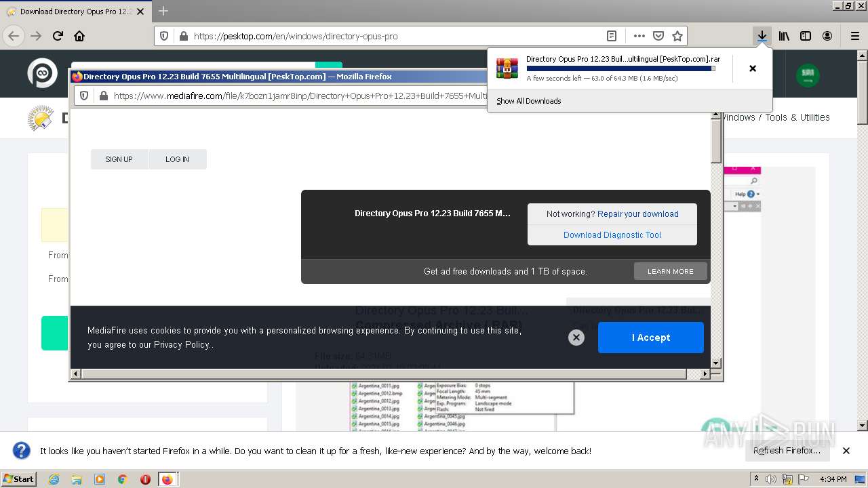Reload the current page

(58, 36)
